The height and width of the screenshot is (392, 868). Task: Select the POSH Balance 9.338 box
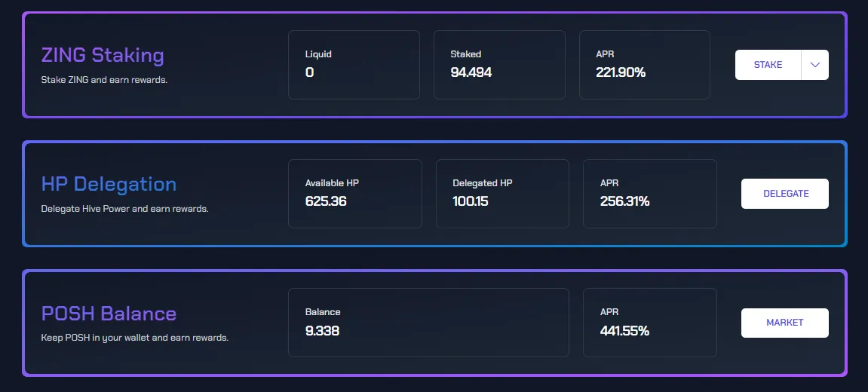(x=428, y=323)
